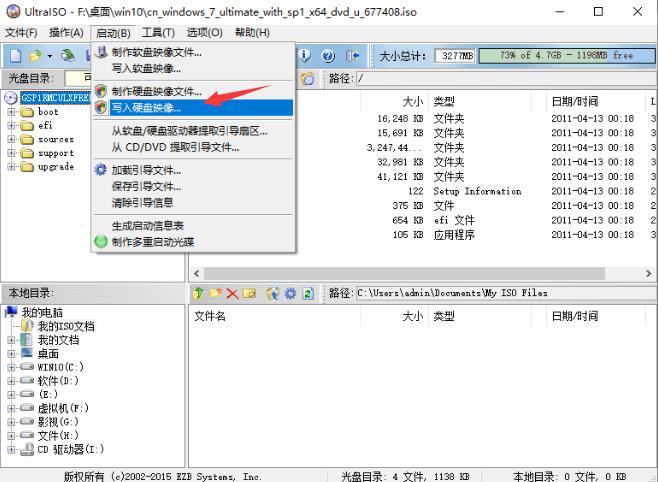
Task: Click the green Refresh icon in local toolbar
Action: click(308, 293)
